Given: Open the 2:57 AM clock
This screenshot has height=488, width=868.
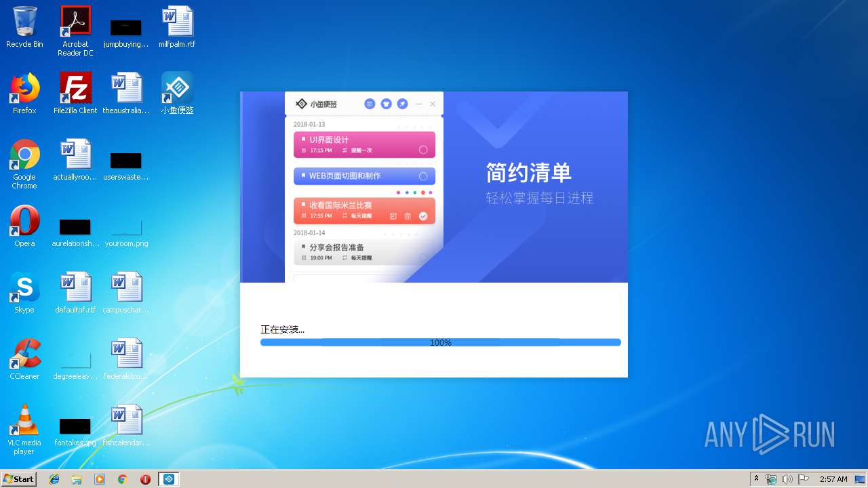Looking at the screenshot, I should 833,479.
